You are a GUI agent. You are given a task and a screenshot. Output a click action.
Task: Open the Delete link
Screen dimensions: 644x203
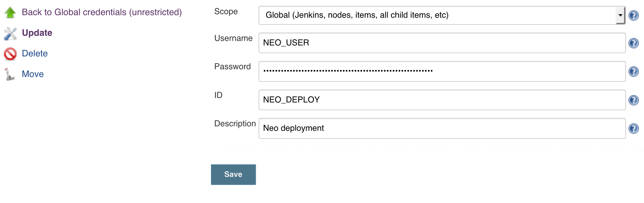(x=35, y=53)
